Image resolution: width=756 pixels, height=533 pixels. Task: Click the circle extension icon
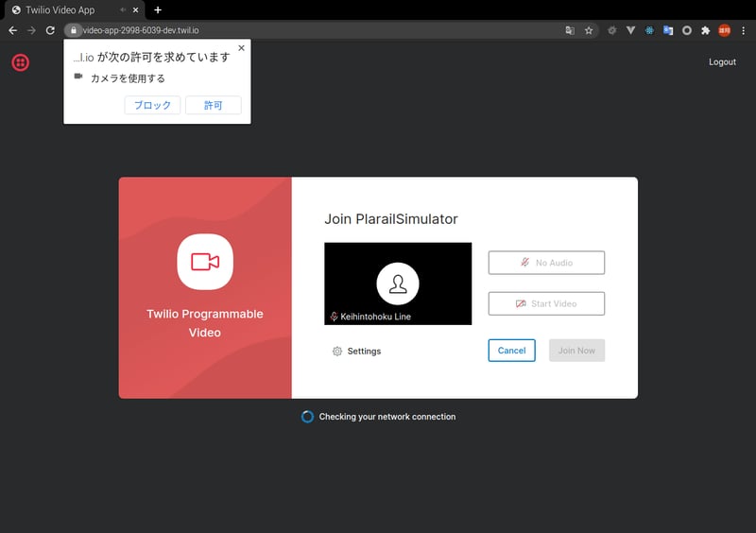coord(687,30)
